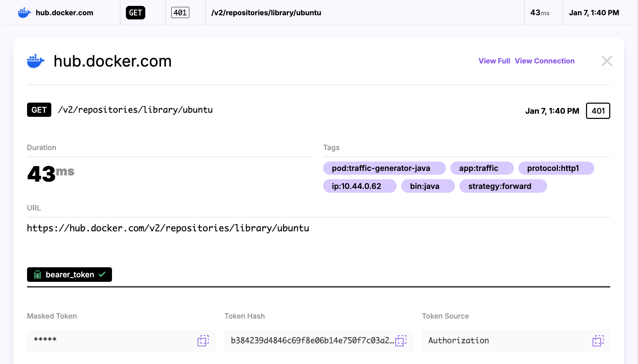Open View Connection details
The image size is (638, 364).
click(x=544, y=61)
